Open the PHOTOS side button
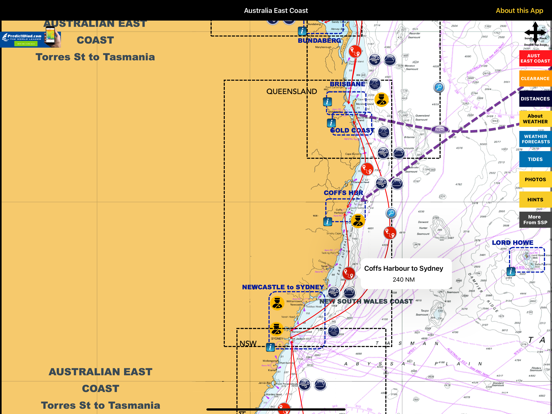The image size is (552, 414). click(535, 180)
